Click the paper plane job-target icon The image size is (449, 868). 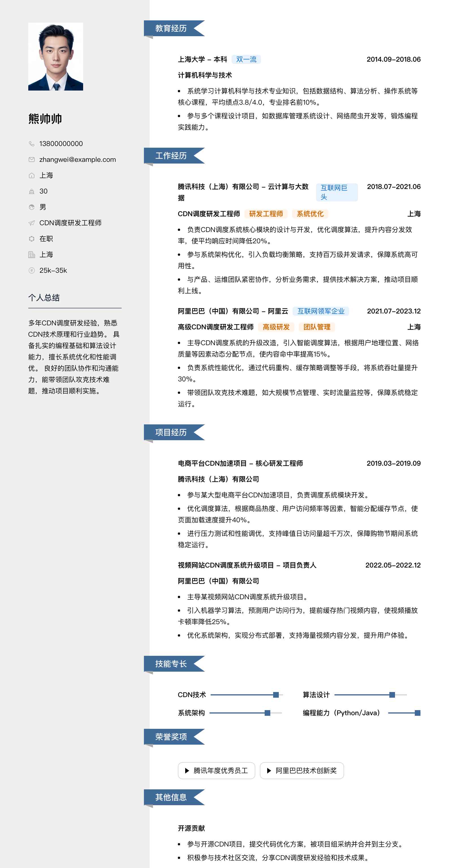click(x=32, y=223)
